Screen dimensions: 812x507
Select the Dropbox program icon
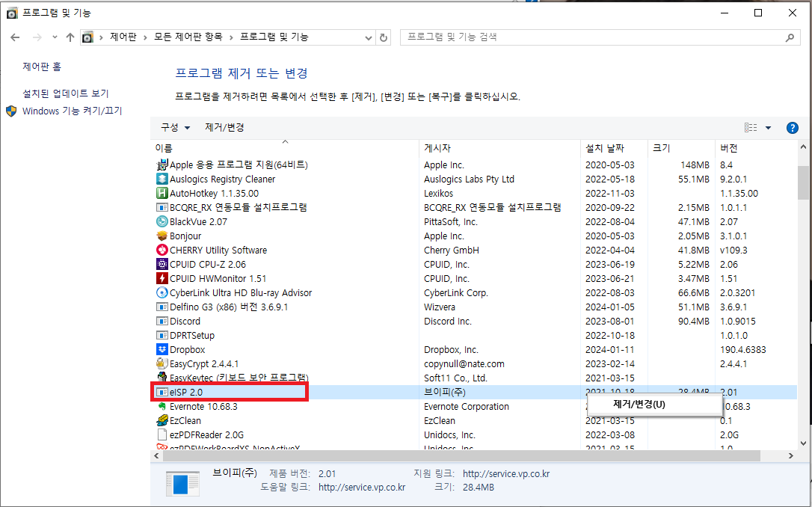tap(162, 349)
